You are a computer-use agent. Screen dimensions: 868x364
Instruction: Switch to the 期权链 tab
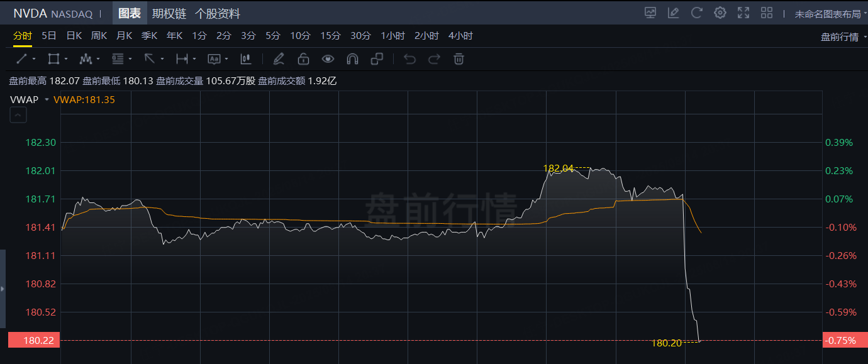click(x=169, y=14)
